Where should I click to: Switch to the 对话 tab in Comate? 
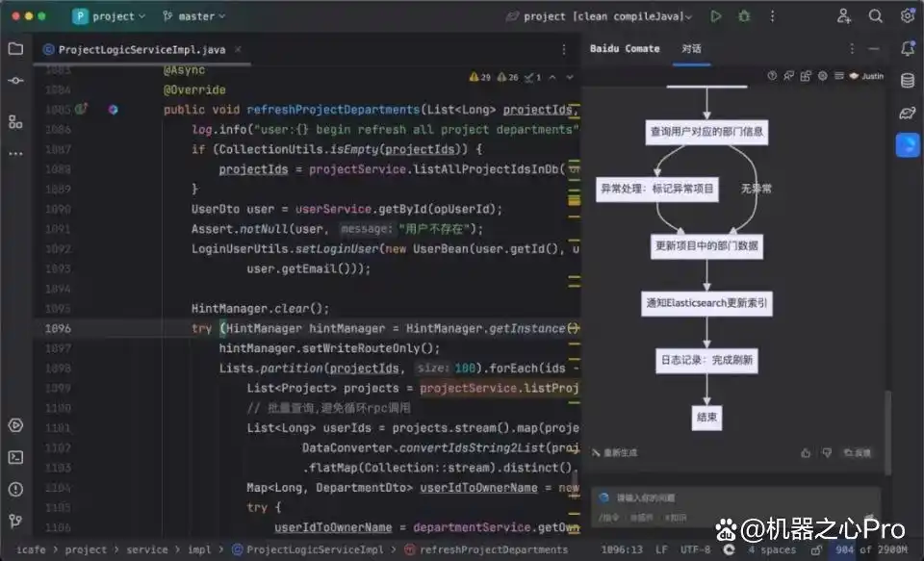691,49
